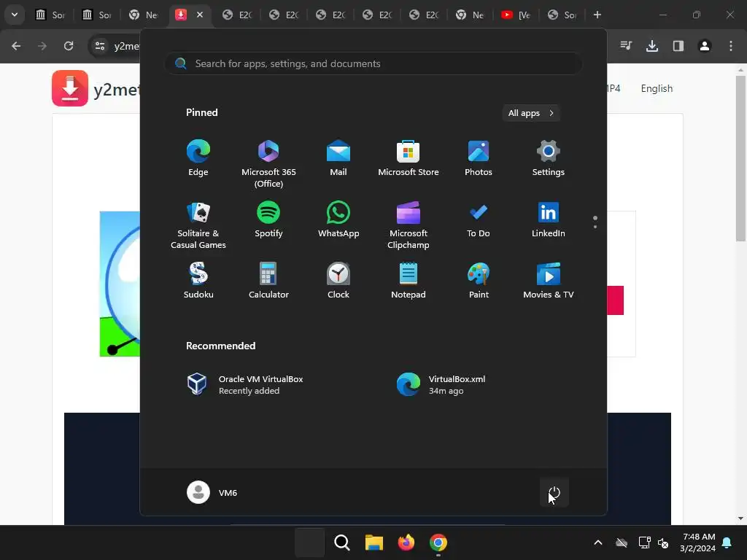Reload the page in Chrome
Viewport: 747px width, 560px height.
pos(69,46)
